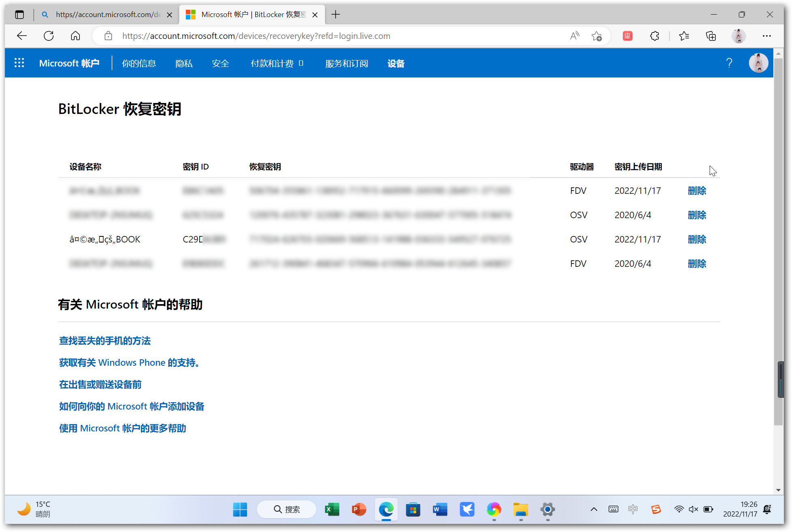Open the Collections icon in toolbar
Image resolution: width=792 pixels, height=532 pixels.
pos(711,36)
